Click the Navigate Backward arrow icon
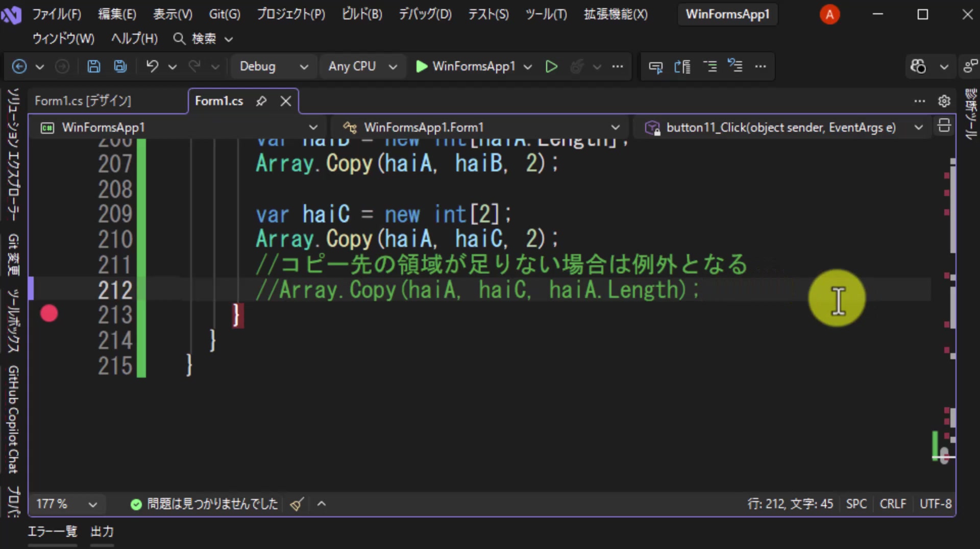This screenshot has height=549, width=980. click(x=19, y=66)
